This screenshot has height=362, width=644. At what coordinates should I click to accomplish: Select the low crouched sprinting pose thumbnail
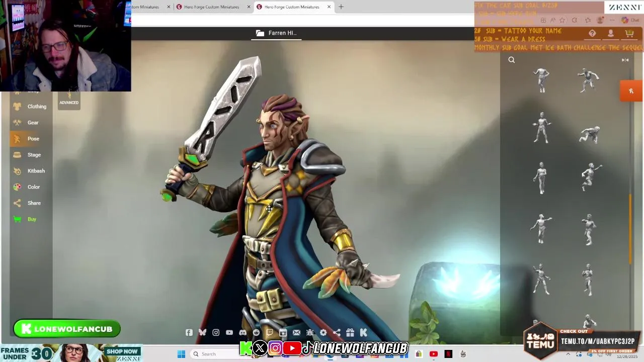(x=589, y=134)
